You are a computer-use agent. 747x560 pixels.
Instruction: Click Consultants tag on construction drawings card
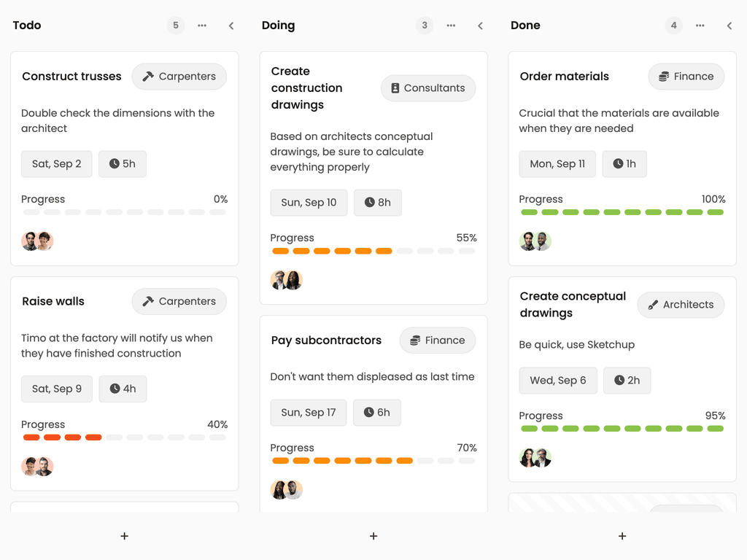click(x=428, y=88)
